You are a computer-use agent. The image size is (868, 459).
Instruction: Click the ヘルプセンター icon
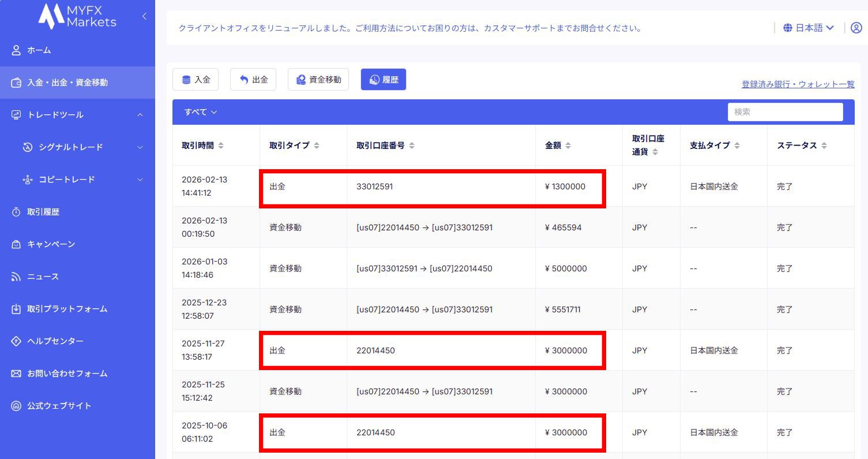pos(16,341)
